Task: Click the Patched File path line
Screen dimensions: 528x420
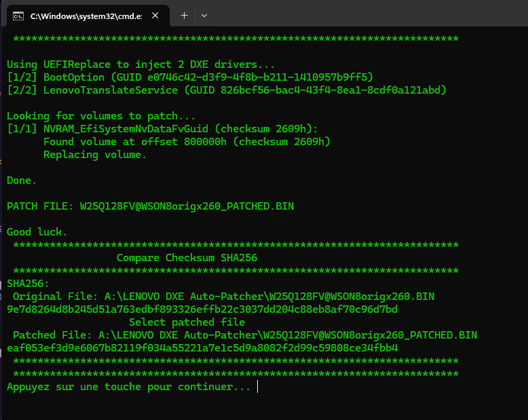Action: (245, 335)
